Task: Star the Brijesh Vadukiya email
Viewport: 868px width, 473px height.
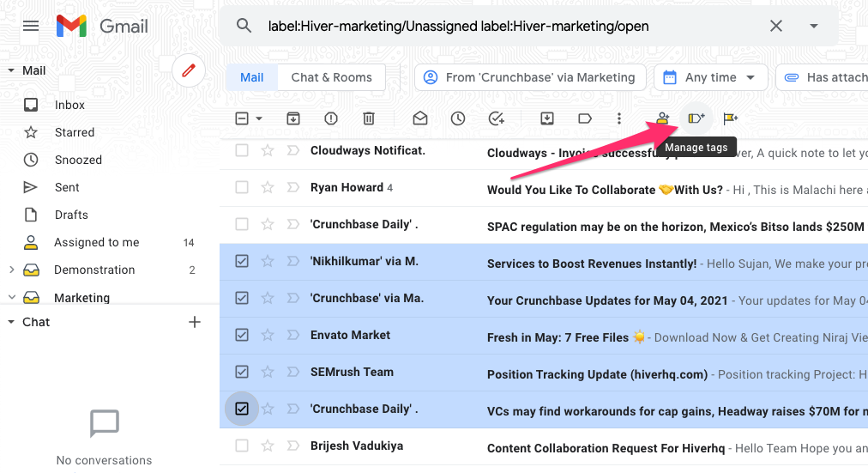Action: tap(268, 446)
